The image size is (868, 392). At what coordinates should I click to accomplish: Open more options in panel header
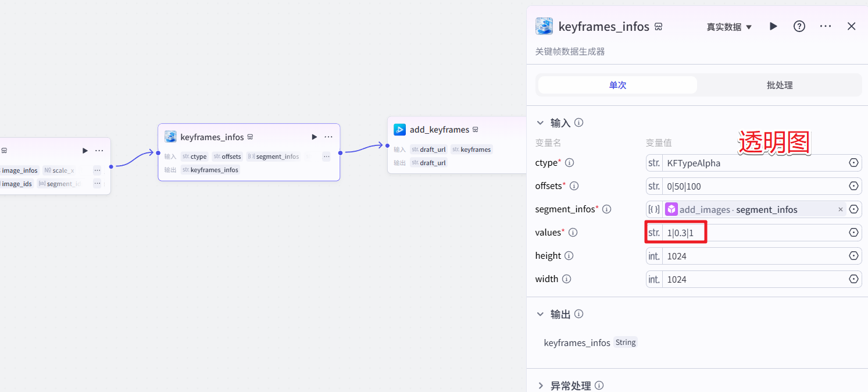point(826,26)
